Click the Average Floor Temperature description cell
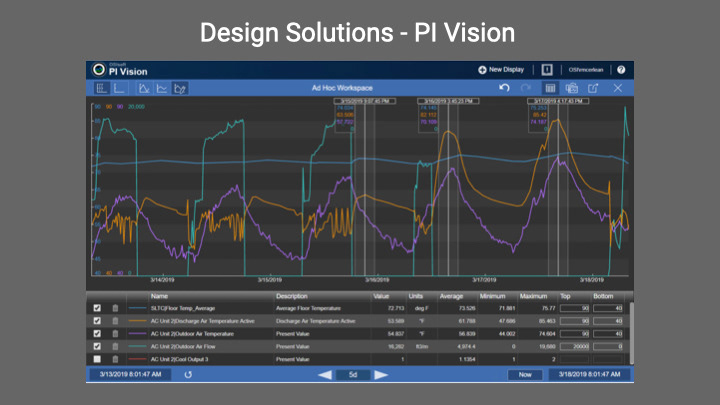This screenshot has height=405, width=720. coord(308,308)
